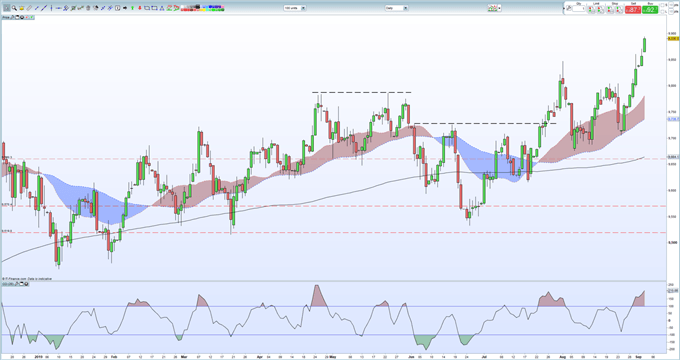
Task: Select the horizontal line drawing tool
Action: (x=58, y=8)
